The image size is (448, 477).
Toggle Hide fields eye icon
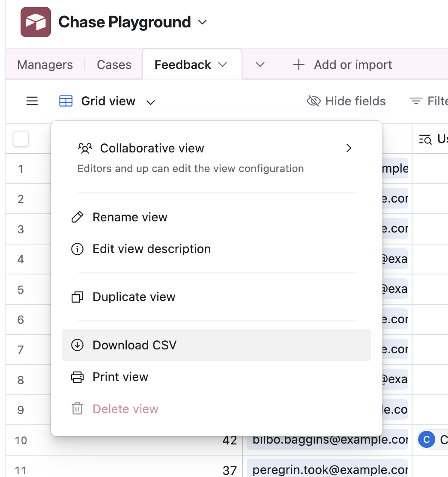pyautogui.click(x=314, y=101)
